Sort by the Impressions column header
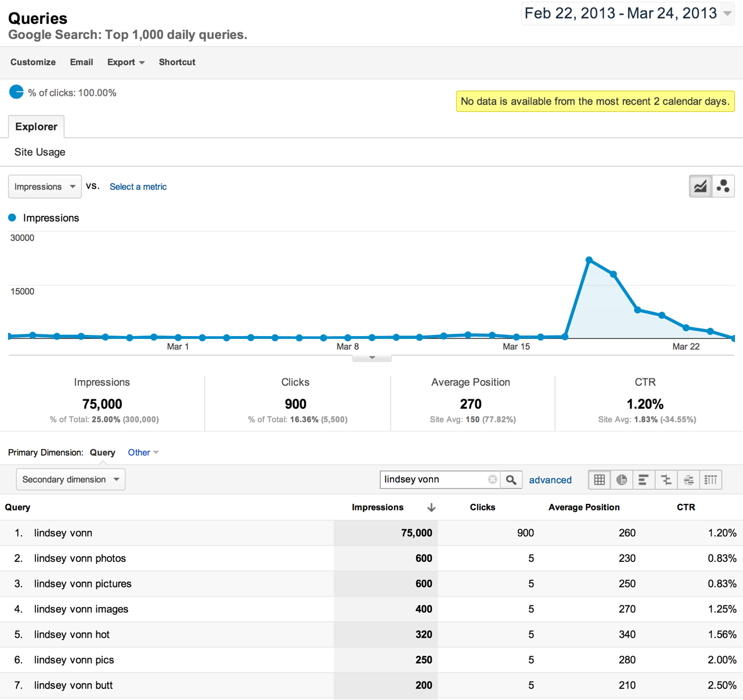This screenshot has width=743, height=700. tap(377, 507)
